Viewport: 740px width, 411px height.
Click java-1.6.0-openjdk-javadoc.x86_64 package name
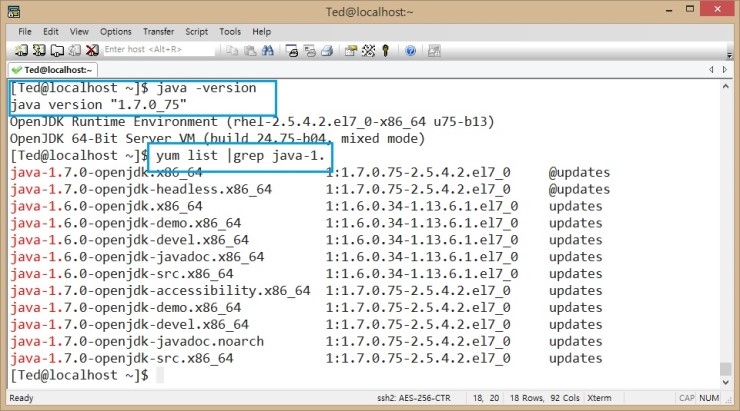point(137,257)
